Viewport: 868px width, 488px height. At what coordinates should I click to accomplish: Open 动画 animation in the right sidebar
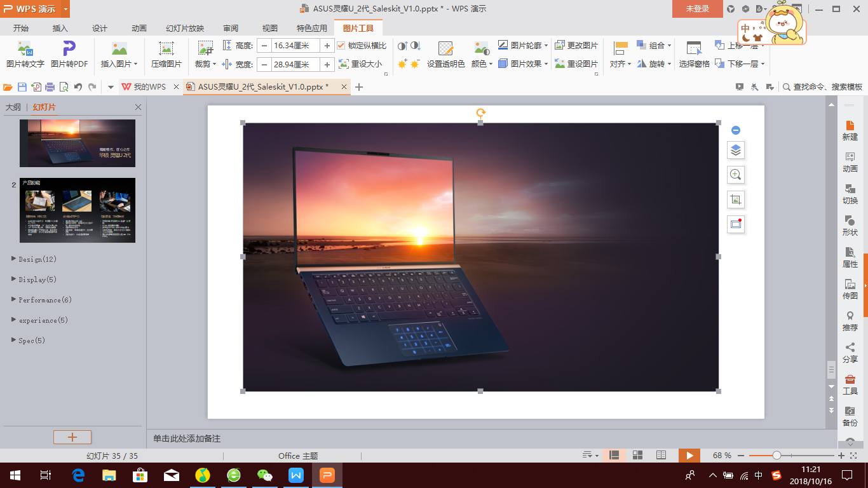point(850,161)
